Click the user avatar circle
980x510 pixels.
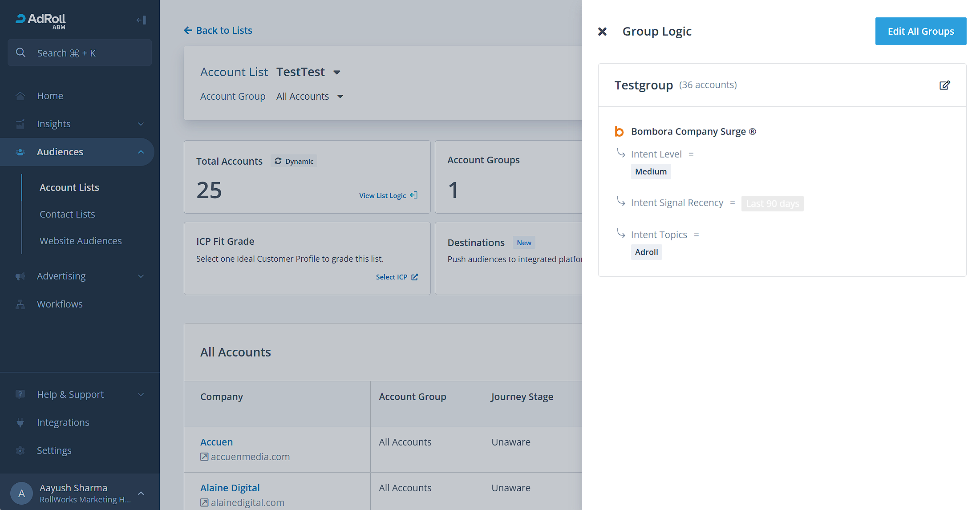click(x=21, y=493)
